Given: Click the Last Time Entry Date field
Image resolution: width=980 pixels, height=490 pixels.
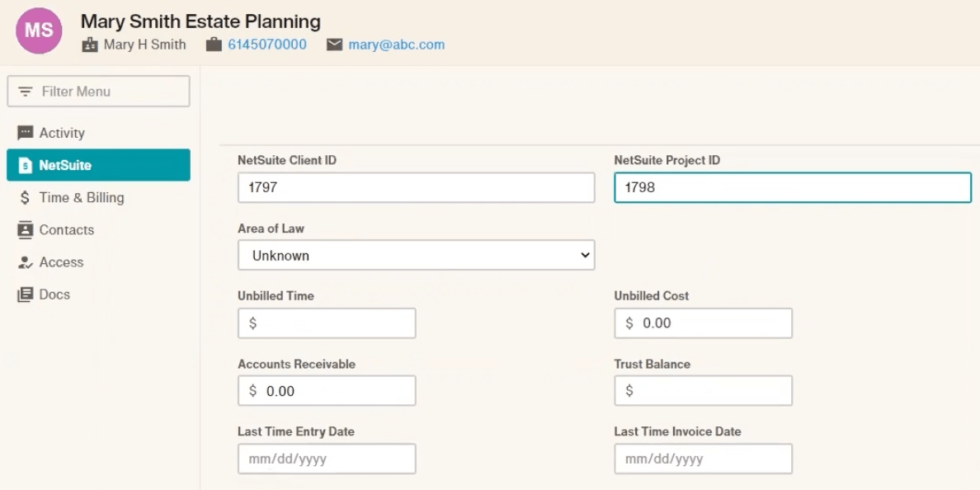Looking at the screenshot, I should 326,459.
